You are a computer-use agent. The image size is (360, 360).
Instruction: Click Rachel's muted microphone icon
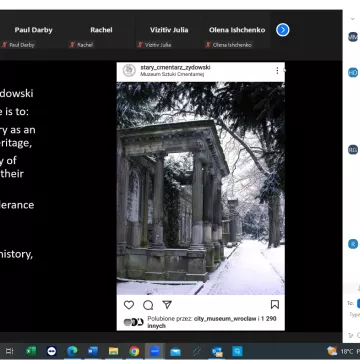[72, 45]
